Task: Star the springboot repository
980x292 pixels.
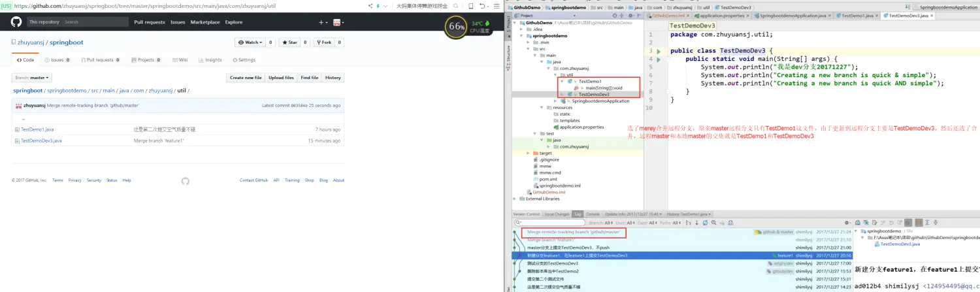Action: (289, 42)
